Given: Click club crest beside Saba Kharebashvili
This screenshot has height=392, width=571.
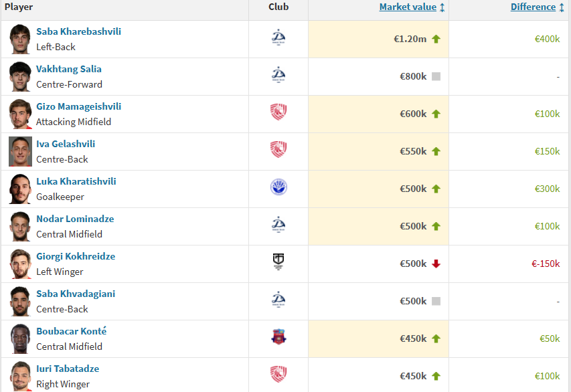Looking at the screenshot, I should pyautogui.click(x=278, y=37).
